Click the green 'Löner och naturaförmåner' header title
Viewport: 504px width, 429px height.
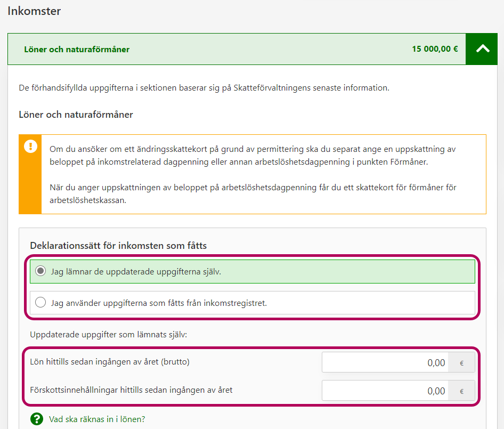[x=77, y=50]
